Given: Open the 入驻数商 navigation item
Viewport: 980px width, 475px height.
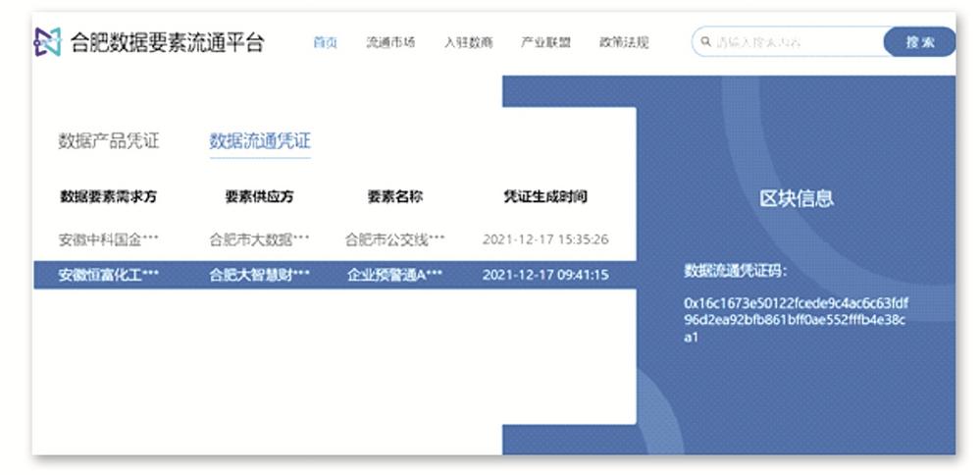Looking at the screenshot, I should click(469, 42).
